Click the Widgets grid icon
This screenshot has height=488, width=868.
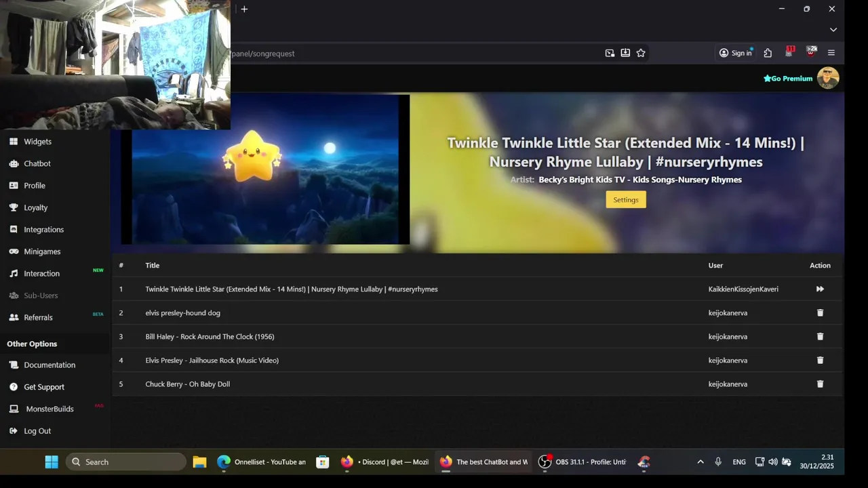click(x=14, y=142)
